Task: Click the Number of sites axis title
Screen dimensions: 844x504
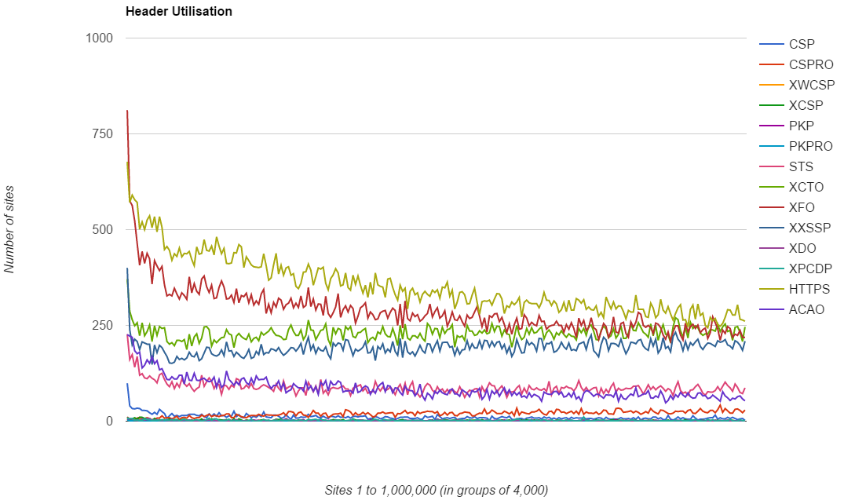Action: coord(9,229)
